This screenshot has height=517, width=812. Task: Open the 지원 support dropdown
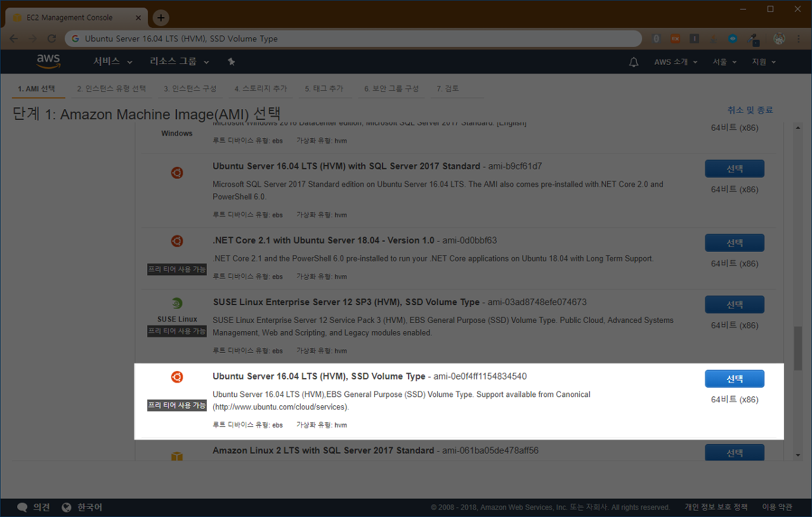[764, 62]
